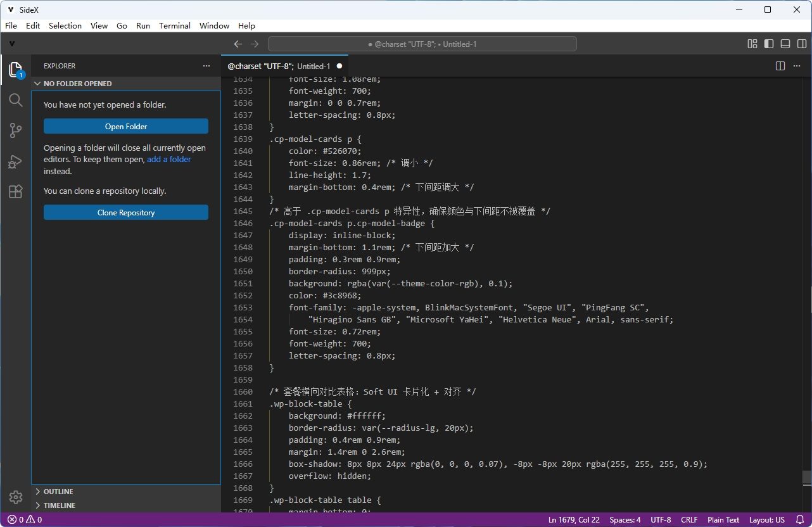Image resolution: width=812 pixels, height=527 pixels.
Task: Open the Source Control view icon
Action: pos(16,130)
